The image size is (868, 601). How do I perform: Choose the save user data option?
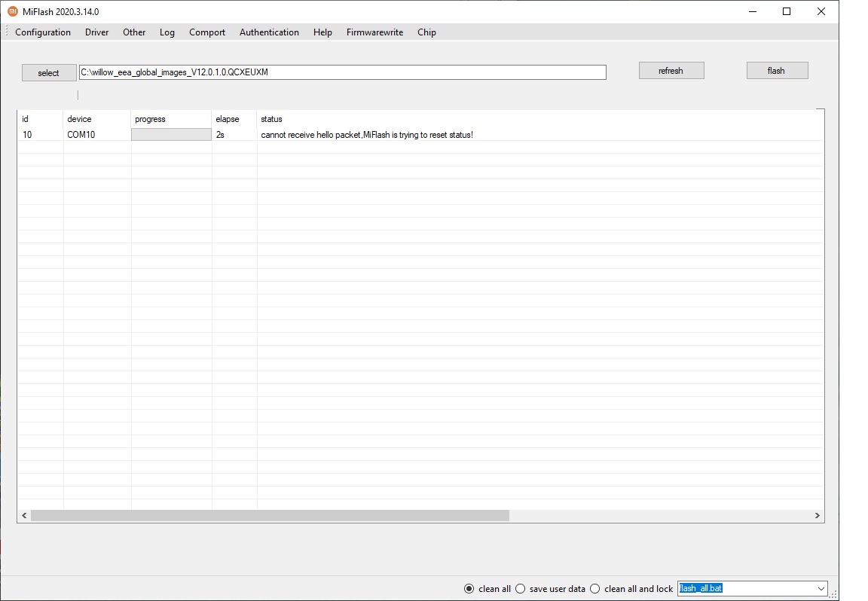click(x=520, y=588)
